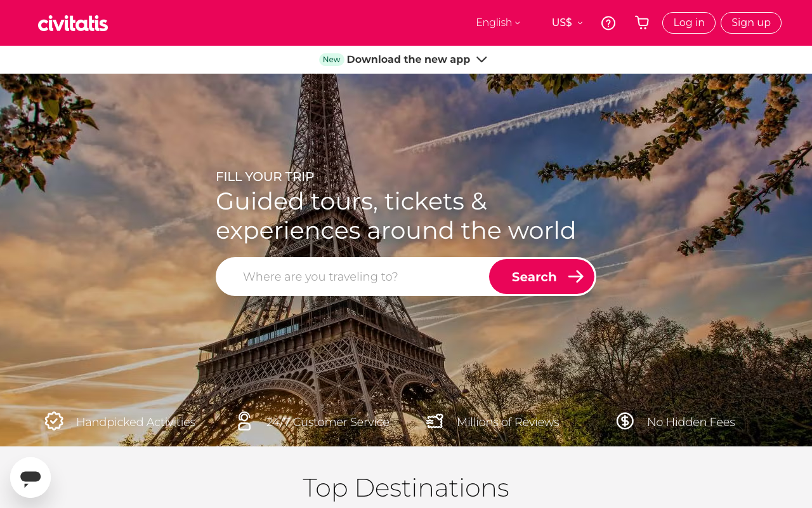The image size is (812, 508).
Task: Open the English language dropdown
Action: 498,23
